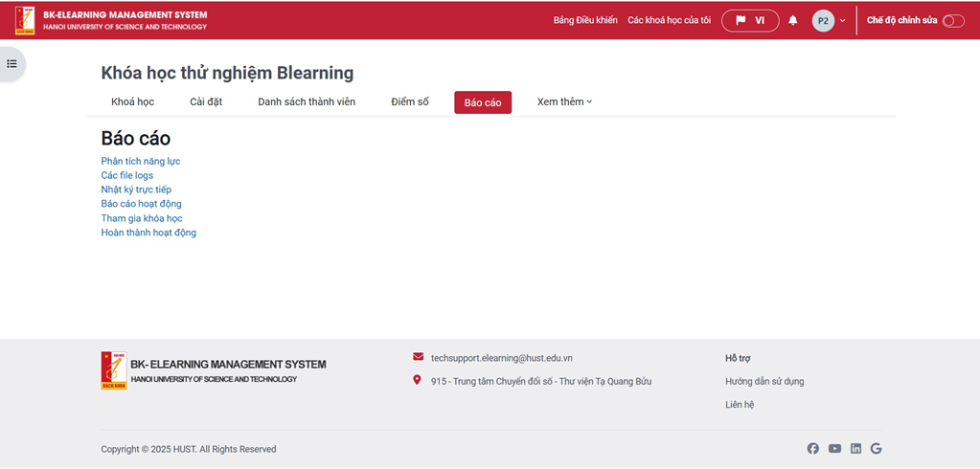Screen dimensions: 980x469
Task: Open Phân tích năng lực report
Action: [141, 161]
